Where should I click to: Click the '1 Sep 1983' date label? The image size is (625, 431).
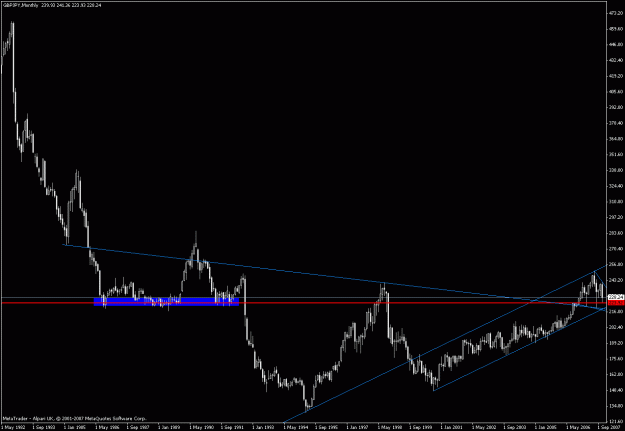(42, 427)
